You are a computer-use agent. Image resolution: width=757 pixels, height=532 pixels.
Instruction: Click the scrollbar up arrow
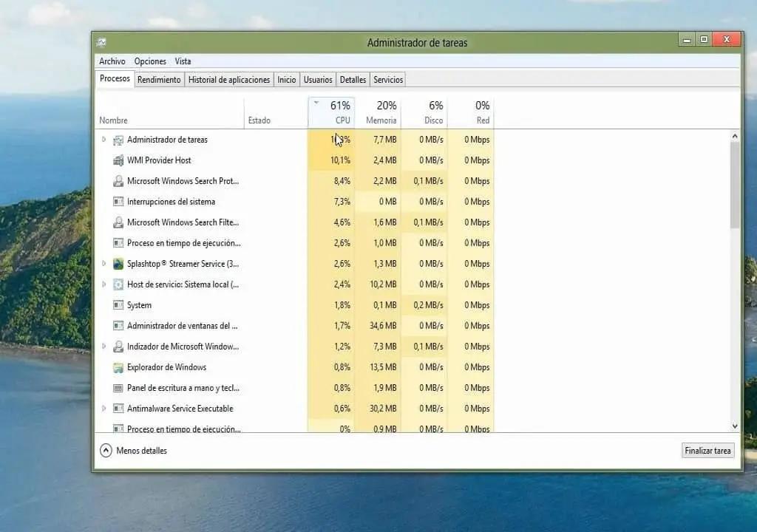(x=735, y=136)
